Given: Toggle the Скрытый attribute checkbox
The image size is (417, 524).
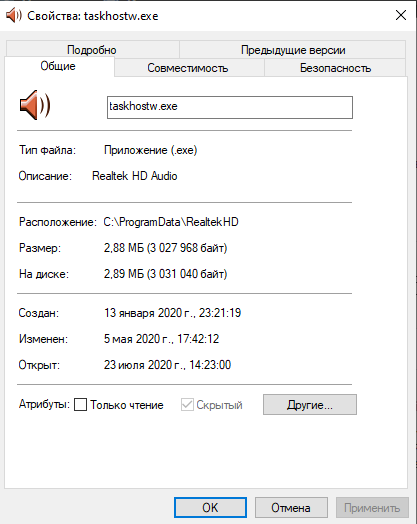Looking at the screenshot, I should (x=187, y=405).
